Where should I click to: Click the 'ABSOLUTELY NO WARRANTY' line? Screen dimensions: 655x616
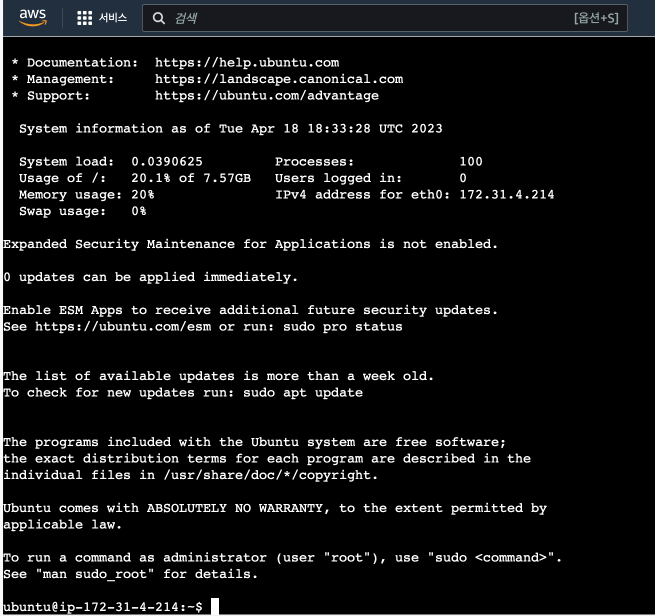275,508
